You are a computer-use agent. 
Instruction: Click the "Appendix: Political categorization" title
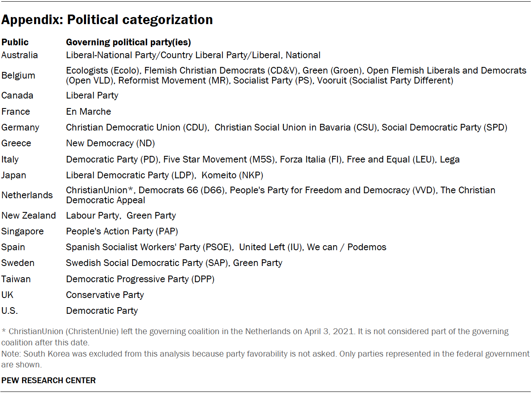click(x=107, y=20)
